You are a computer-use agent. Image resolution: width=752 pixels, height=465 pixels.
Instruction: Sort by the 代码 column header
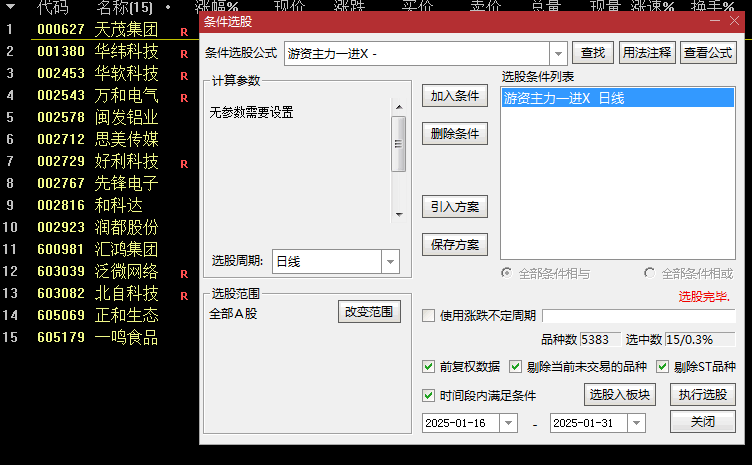pos(53,7)
